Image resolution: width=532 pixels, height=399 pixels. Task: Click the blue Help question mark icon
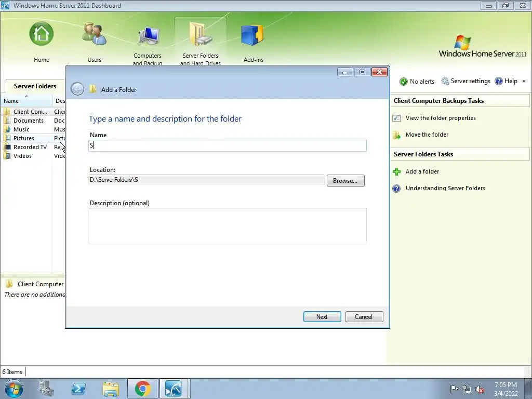point(498,81)
